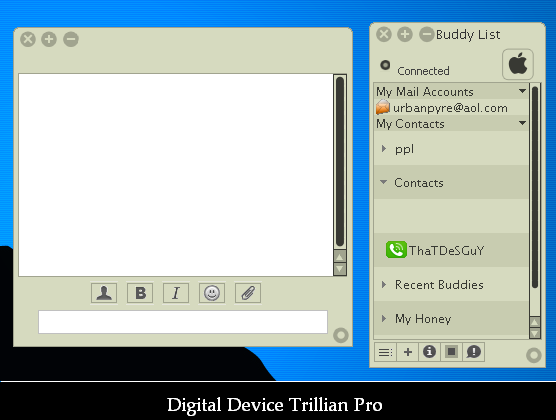Screen dimensions: 556x420
Task: Open the smiley emoticon picker
Action: [x=212, y=293]
